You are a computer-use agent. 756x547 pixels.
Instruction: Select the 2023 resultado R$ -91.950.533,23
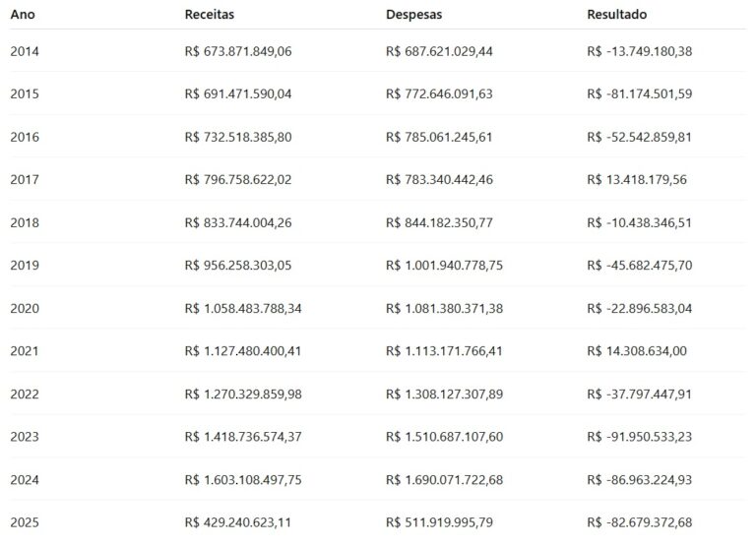[640, 437]
